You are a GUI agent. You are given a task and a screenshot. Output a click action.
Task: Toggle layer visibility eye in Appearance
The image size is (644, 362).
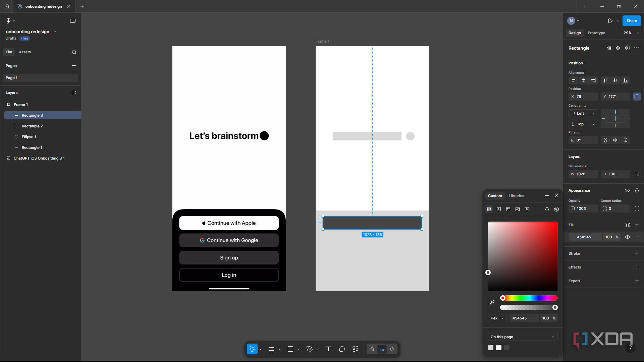(627, 190)
